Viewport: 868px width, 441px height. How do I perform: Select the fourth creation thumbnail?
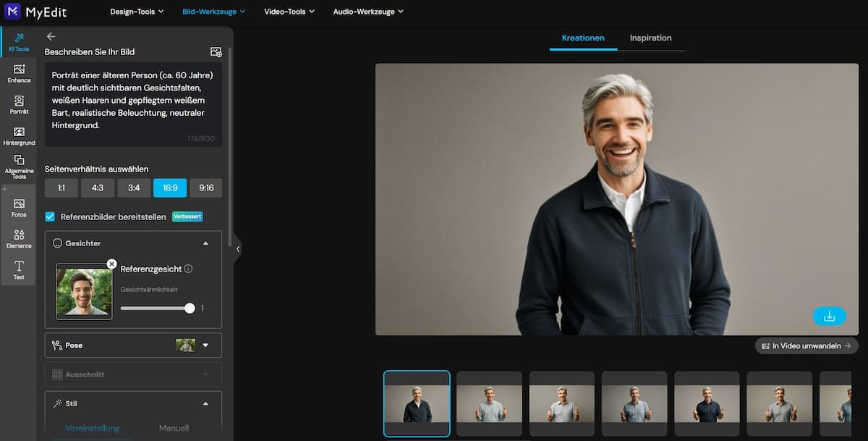tap(634, 403)
